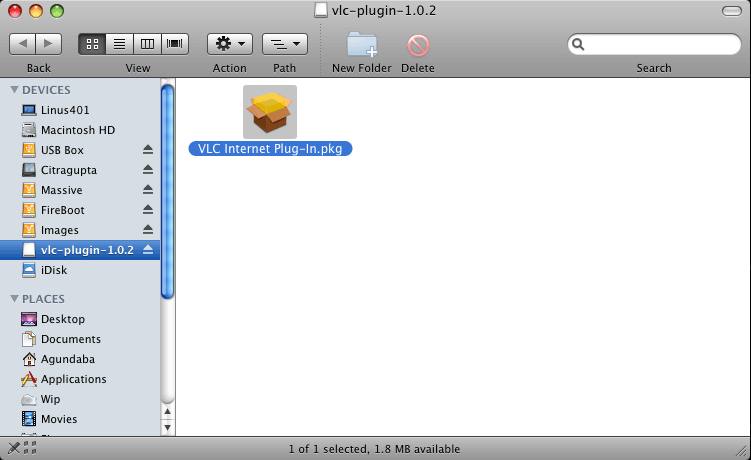Click the Delete toolbar icon

tap(417, 45)
